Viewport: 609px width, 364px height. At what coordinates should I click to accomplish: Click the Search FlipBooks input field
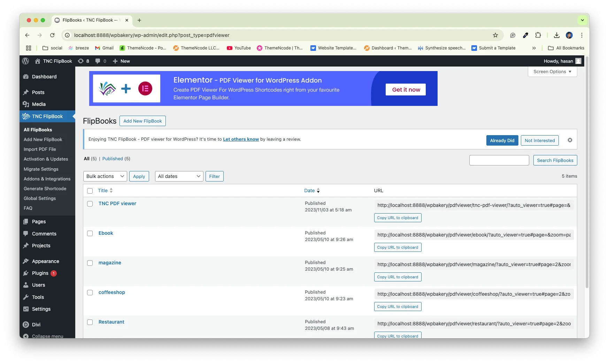click(x=499, y=160)
